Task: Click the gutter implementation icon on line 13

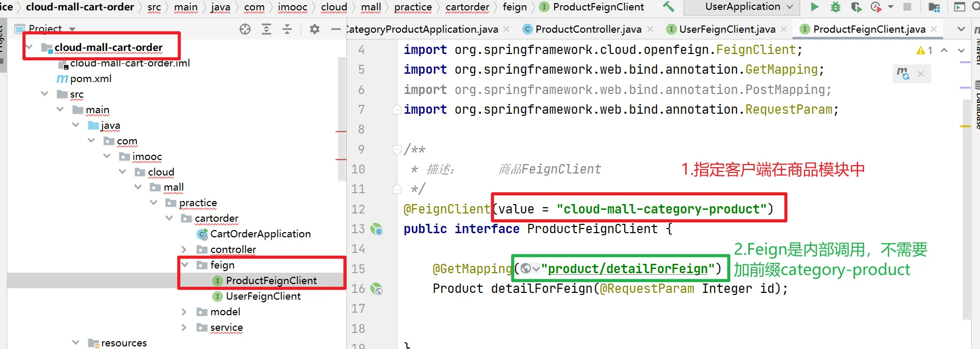Action: [x=377, y=229]
